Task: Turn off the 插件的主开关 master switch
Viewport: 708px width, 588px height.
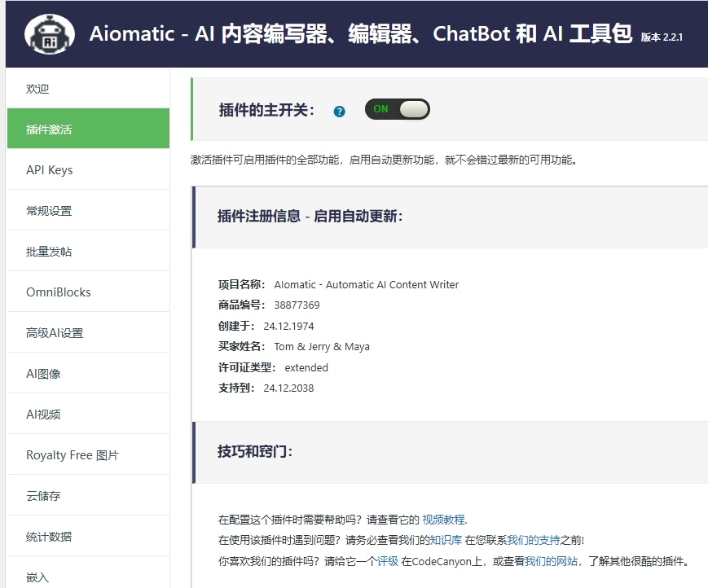Action: 397,109
